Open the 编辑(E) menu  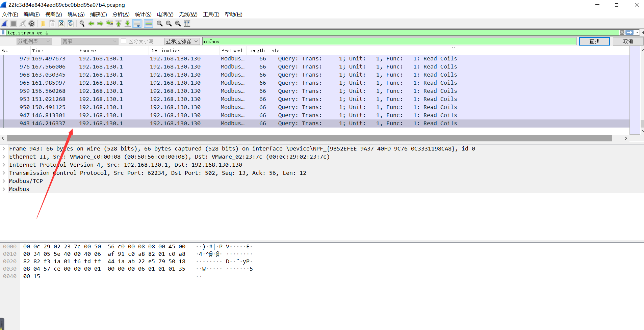pyautogui.click(x=32, y=15)
